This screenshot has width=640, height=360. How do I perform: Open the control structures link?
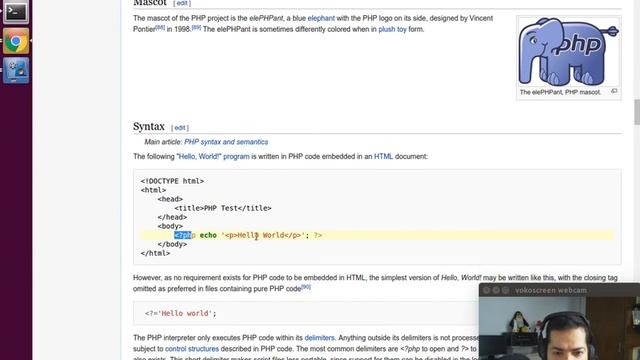click(192, 349)
